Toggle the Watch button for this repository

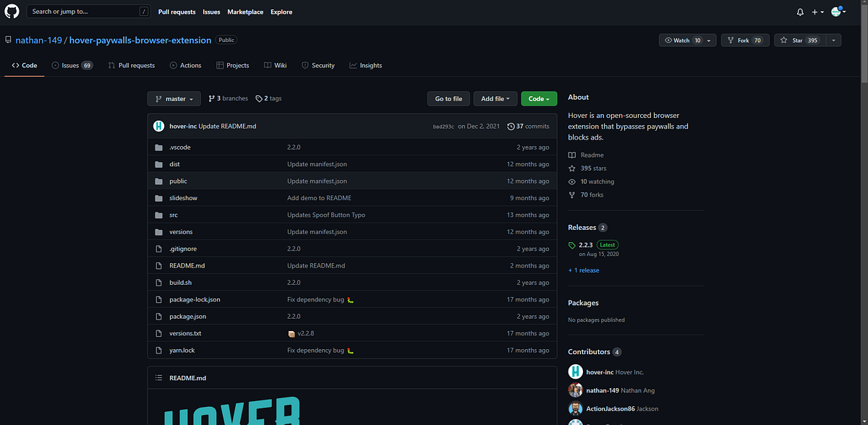pyautogui.click(x=682, y=40)
